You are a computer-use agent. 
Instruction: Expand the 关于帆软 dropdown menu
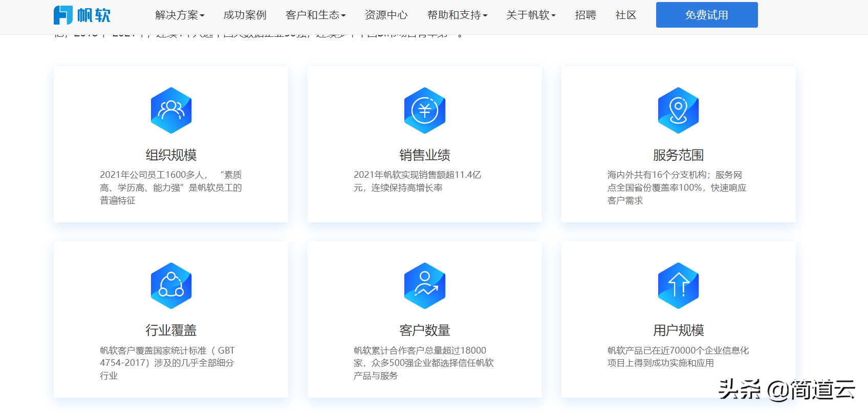(x=531, y=15)
